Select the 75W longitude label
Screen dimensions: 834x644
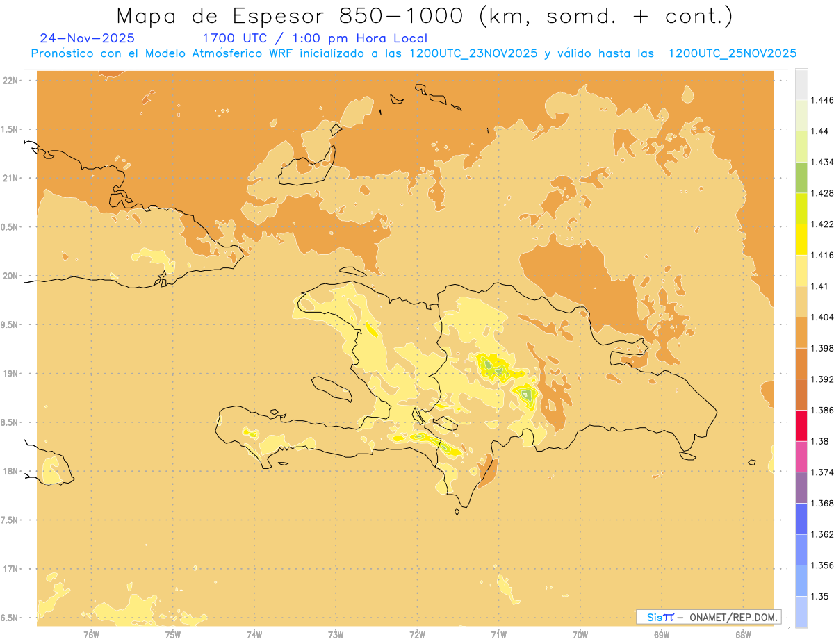[172, 636]
